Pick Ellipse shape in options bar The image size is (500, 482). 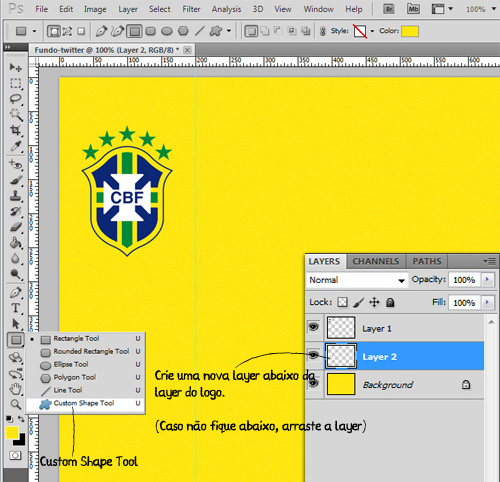coord(167,31)
